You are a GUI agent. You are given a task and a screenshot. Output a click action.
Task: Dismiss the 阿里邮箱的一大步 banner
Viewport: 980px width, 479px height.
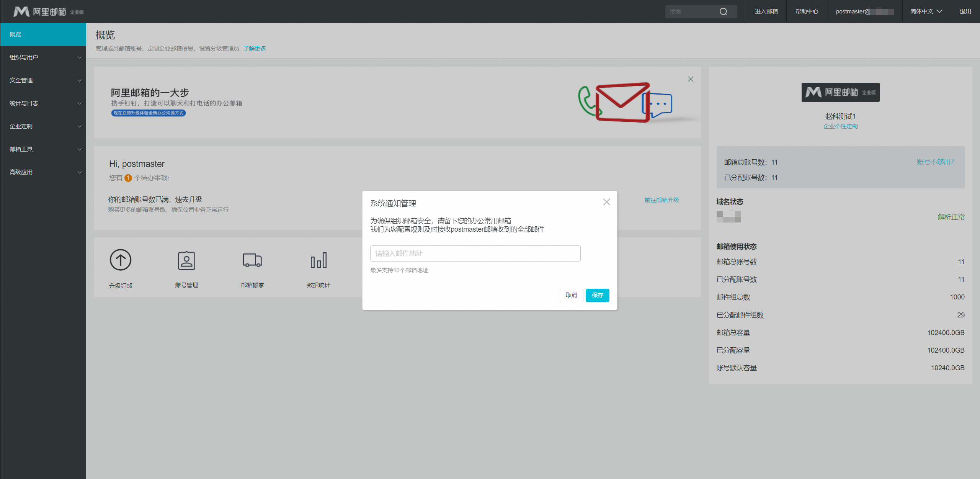(690, 79)
